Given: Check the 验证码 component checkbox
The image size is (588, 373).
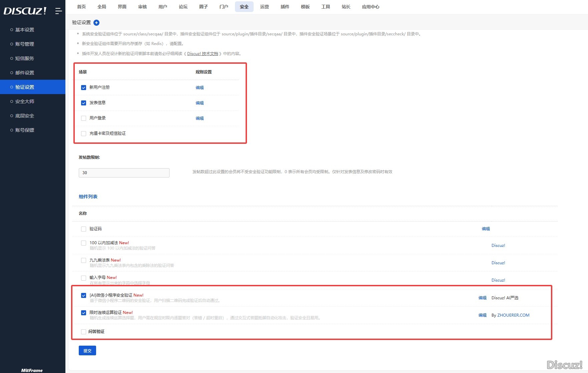Looking at the screenshot, I should [x=84, y=229].
